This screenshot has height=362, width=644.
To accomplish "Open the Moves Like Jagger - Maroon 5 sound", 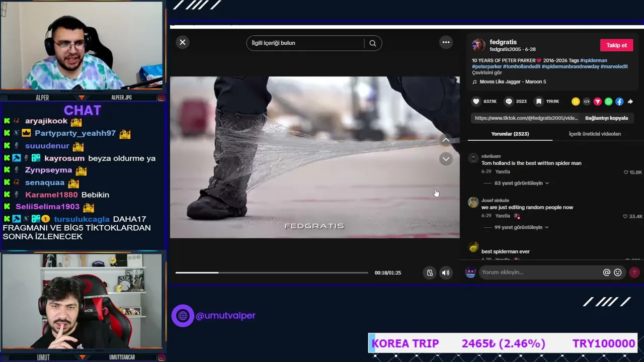I will (513, 82).
